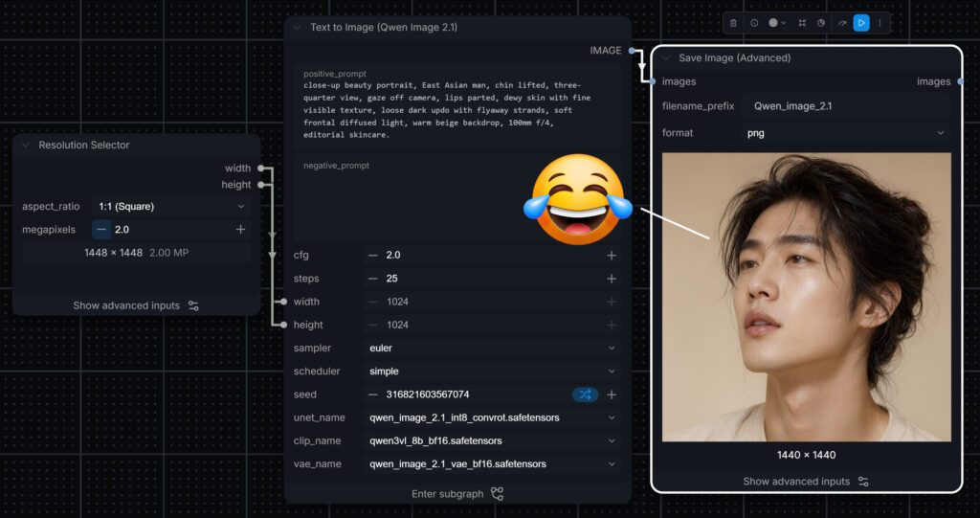Collapse the Save Image (Advanced) node

(x=666, y=58)
